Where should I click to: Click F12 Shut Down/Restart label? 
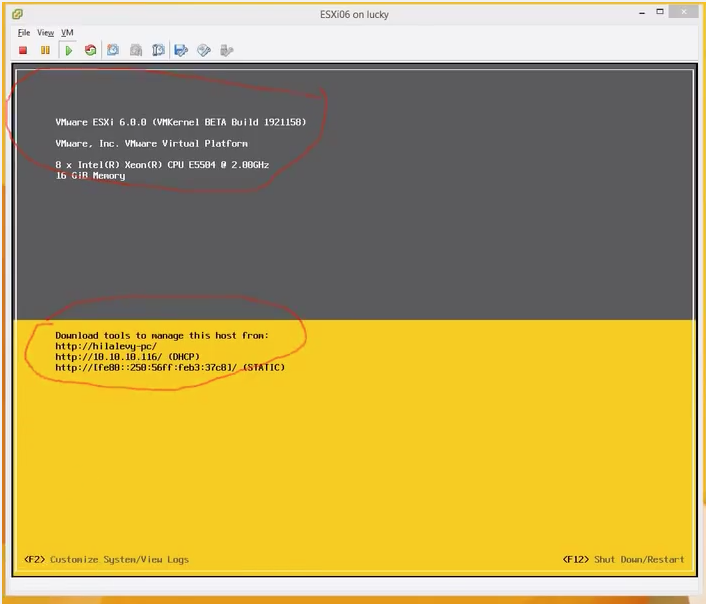(x=623, y=559)
